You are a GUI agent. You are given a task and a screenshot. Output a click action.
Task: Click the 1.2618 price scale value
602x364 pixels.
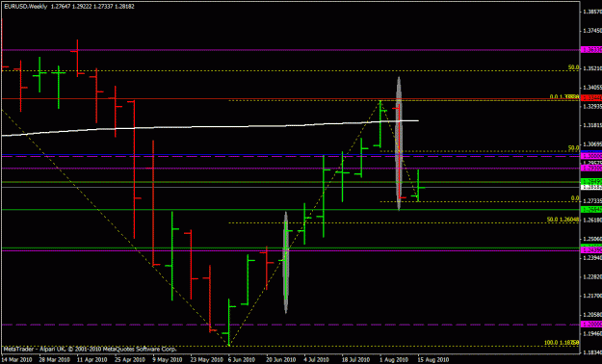tap(592, 220)
